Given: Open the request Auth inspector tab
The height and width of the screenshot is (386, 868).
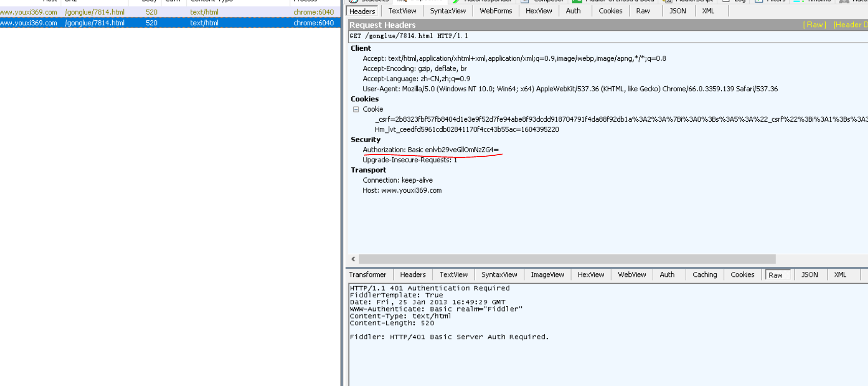Looking at the screenshot, I should click(573, 11).
